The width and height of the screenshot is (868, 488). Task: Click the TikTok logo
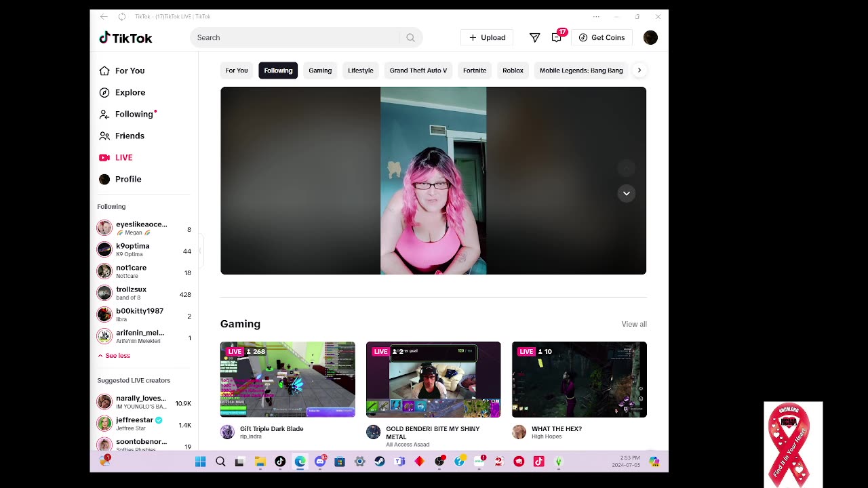point(125,38)
